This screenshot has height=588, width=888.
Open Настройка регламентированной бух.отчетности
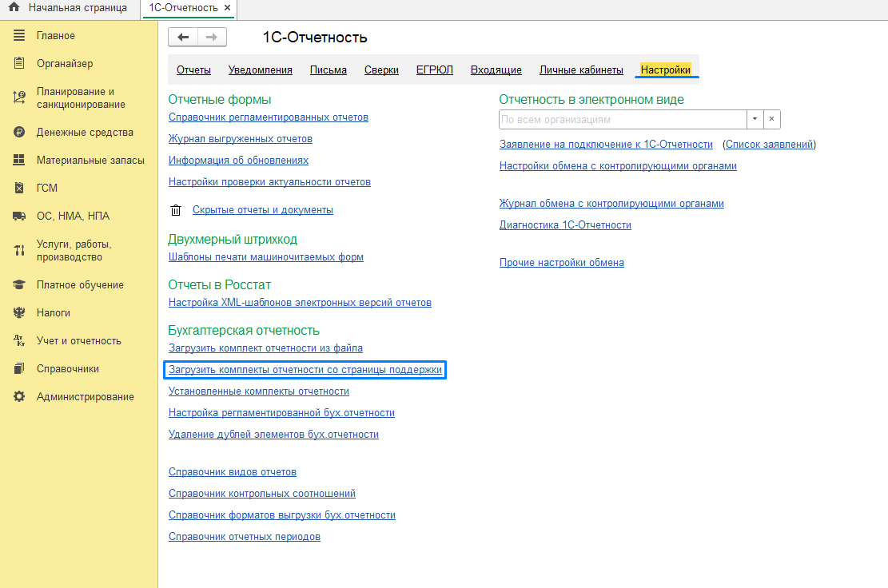tap(281, 412)
